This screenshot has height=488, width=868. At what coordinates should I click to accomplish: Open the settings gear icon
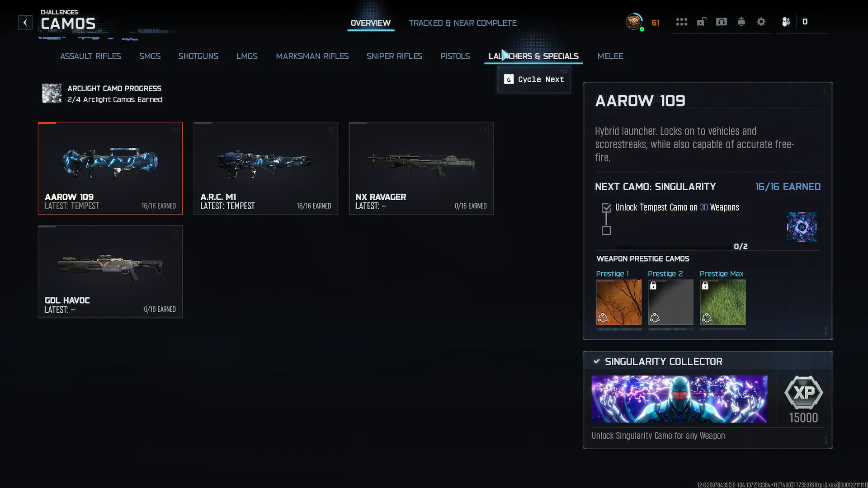point(761,22)
